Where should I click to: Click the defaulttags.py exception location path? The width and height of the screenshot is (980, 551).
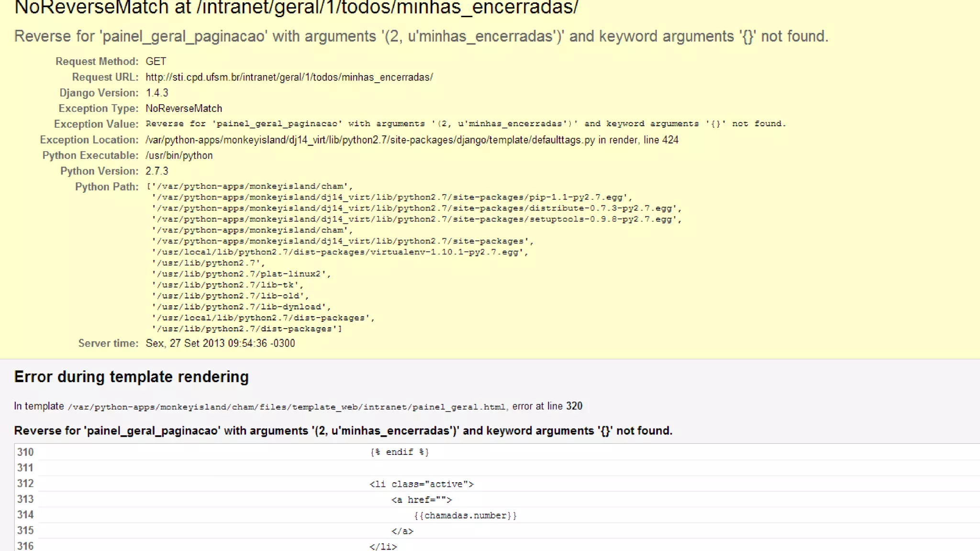(412, 140)
